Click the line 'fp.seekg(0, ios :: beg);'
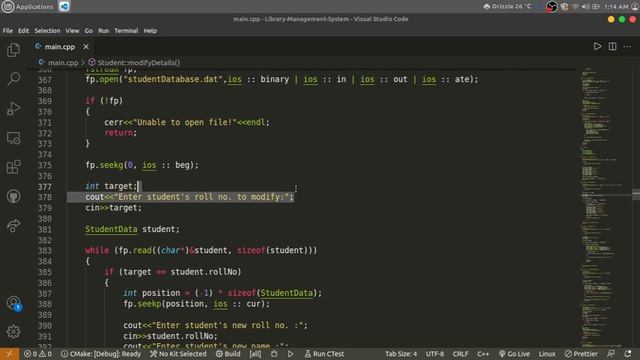The height and width of the screenshot is (360, 640). click(142, 165)
